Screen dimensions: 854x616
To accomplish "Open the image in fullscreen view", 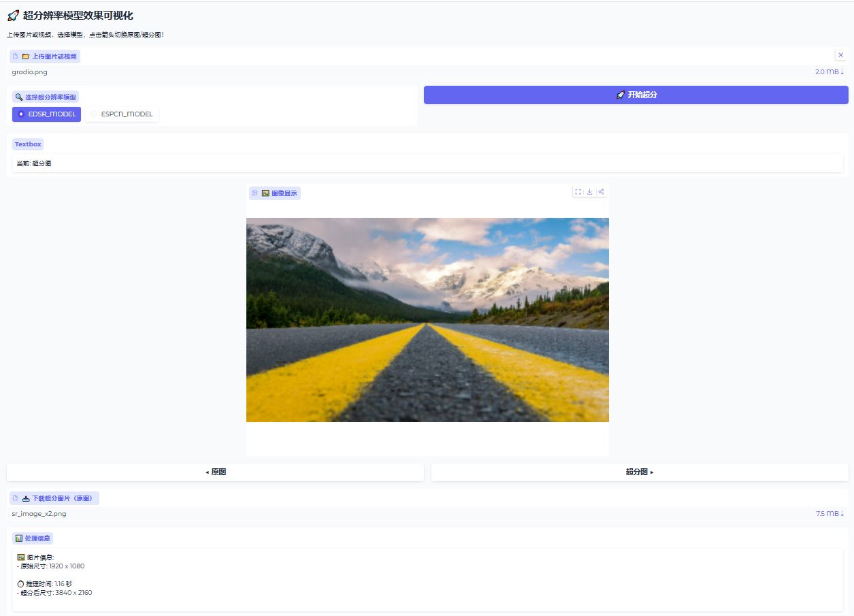I will (578, 192).
